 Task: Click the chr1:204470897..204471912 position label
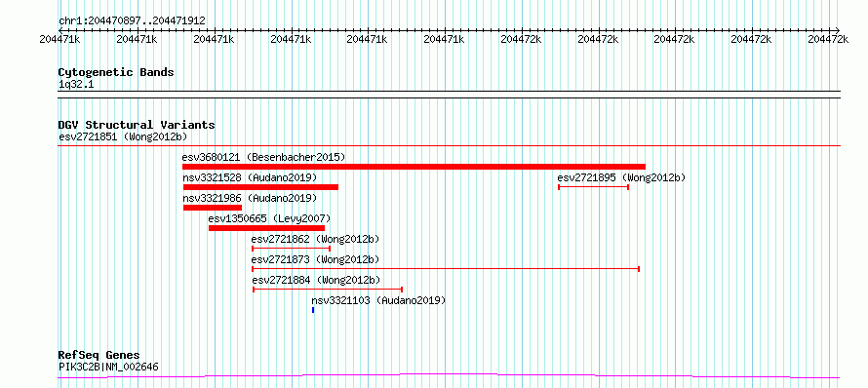tap(132, 21)
